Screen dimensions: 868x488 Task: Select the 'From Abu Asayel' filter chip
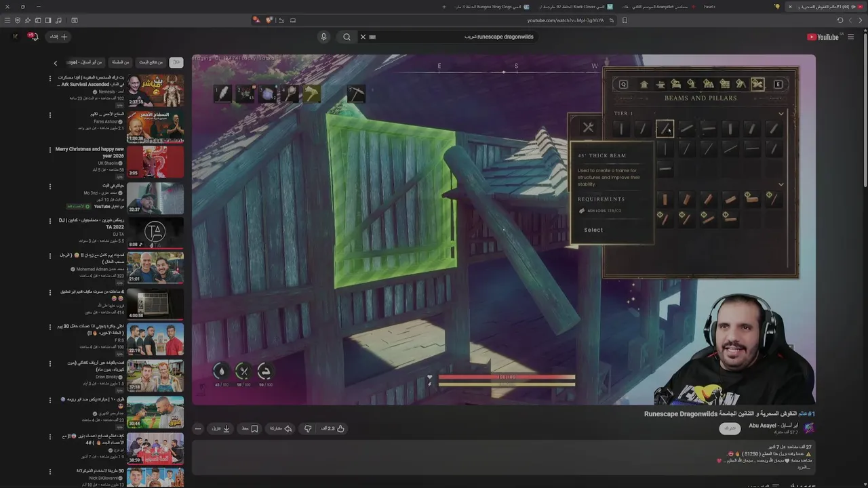tap(85, 62)
